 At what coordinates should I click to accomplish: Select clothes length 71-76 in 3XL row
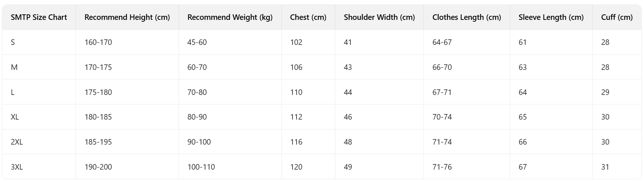coord(442,167)
